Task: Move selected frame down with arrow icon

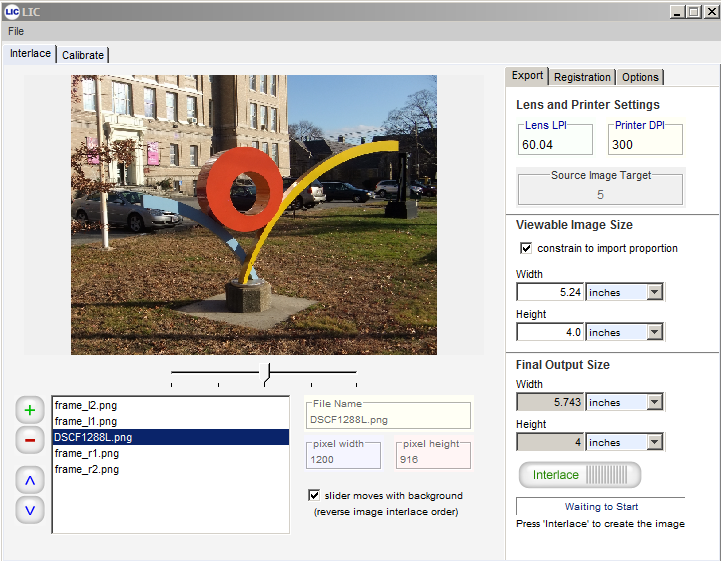Action: (30, 510)
